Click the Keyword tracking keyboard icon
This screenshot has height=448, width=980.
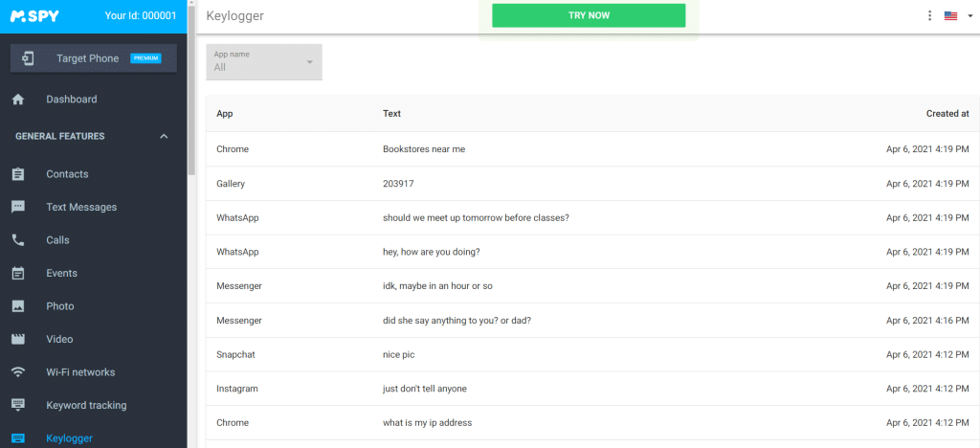click(x=18, y=405)
